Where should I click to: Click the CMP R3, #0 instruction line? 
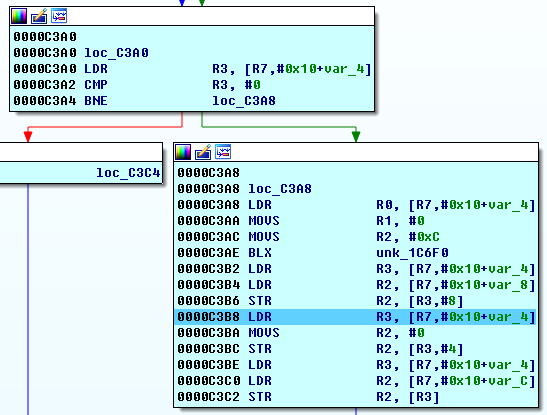point(137,85)
